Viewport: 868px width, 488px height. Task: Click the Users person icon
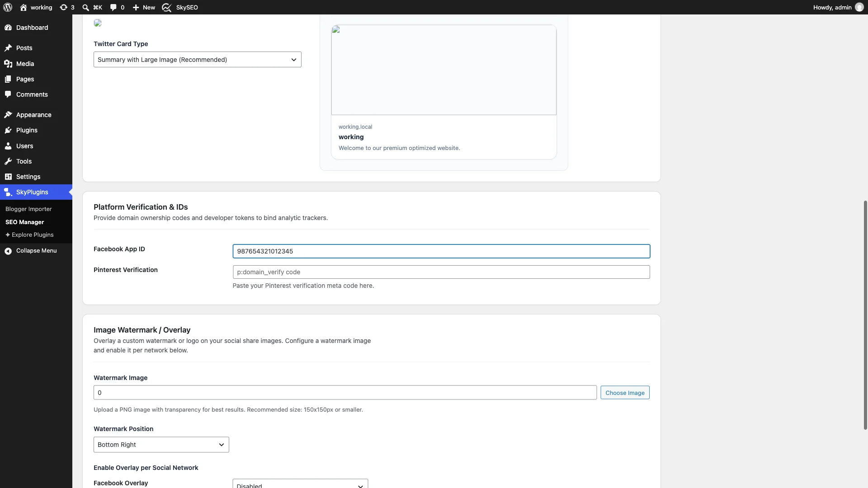click(8, 146)
